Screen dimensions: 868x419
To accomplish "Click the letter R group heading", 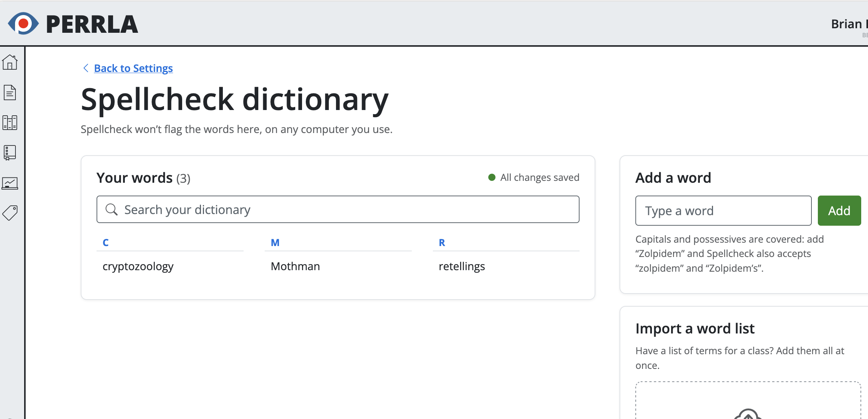I will coord(442,243).
